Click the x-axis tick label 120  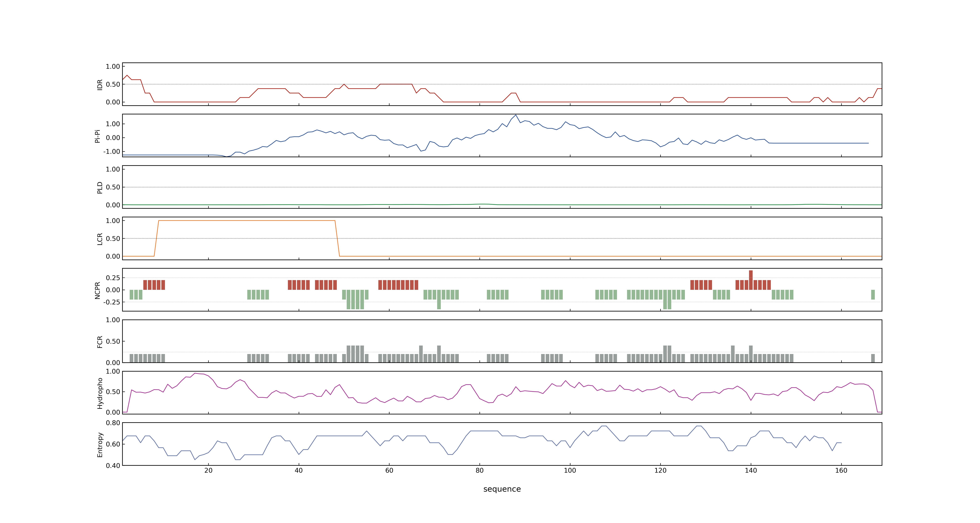[660, 470]
